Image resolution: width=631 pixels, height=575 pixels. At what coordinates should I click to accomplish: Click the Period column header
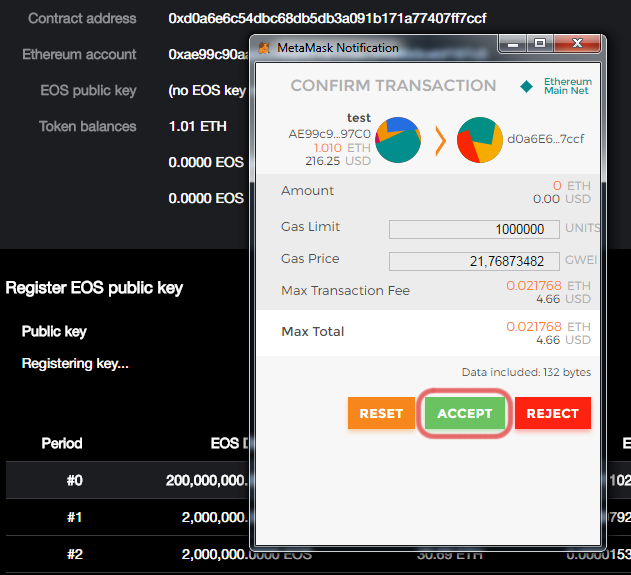(62, 443)
